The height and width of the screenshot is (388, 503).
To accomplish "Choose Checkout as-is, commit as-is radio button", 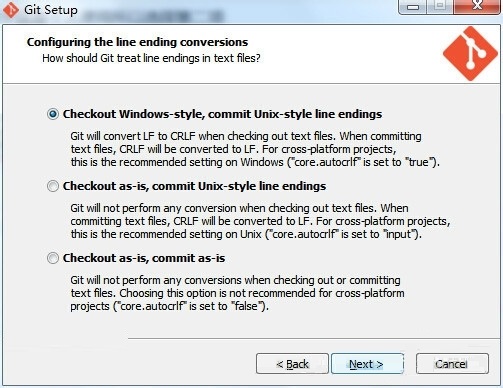I will tap(53, 258).
